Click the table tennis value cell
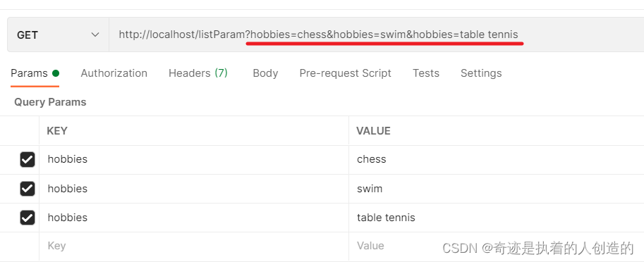 pyautogui.click(x=497, y=218)
